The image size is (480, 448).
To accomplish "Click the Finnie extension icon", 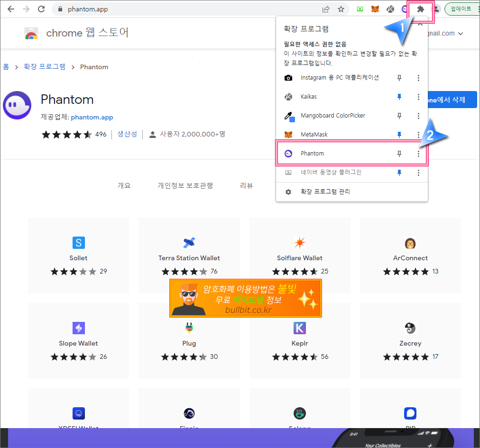I will [x=189, y=413].
